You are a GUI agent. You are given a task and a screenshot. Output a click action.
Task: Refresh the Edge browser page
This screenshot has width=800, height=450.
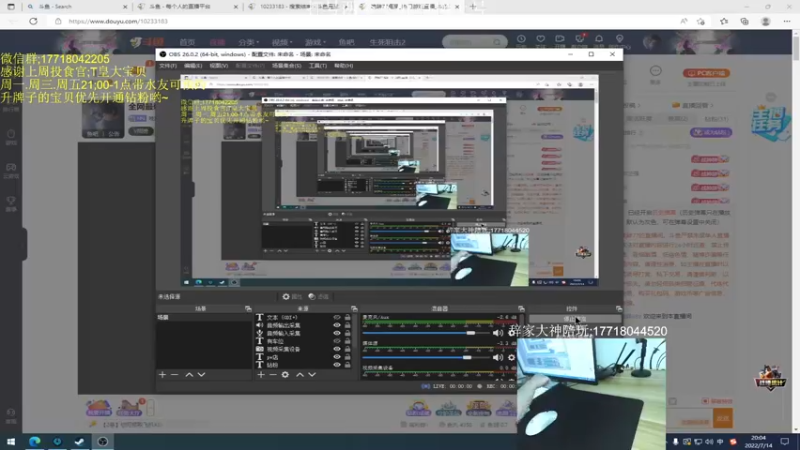click(33, 21)
